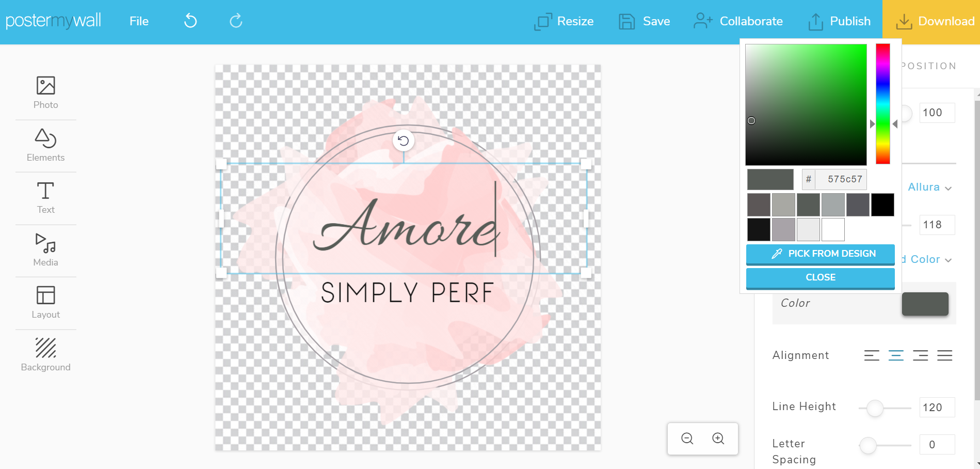Image resolution: width=980 pixels, height=469 pixels.
Task: Zoom out of the canvas
Action: point(687,439)
